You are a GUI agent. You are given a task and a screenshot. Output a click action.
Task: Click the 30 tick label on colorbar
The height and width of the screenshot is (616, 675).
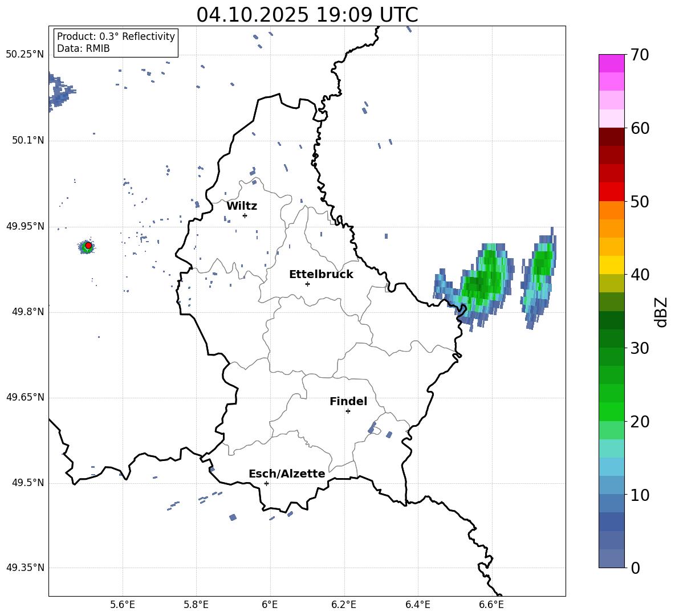click(639, 348)
